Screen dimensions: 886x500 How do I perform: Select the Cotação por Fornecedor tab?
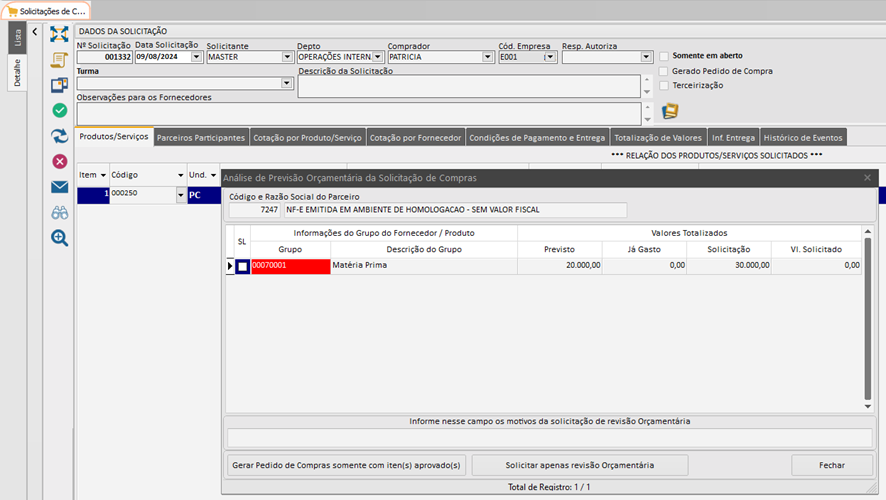click(415, 138)
